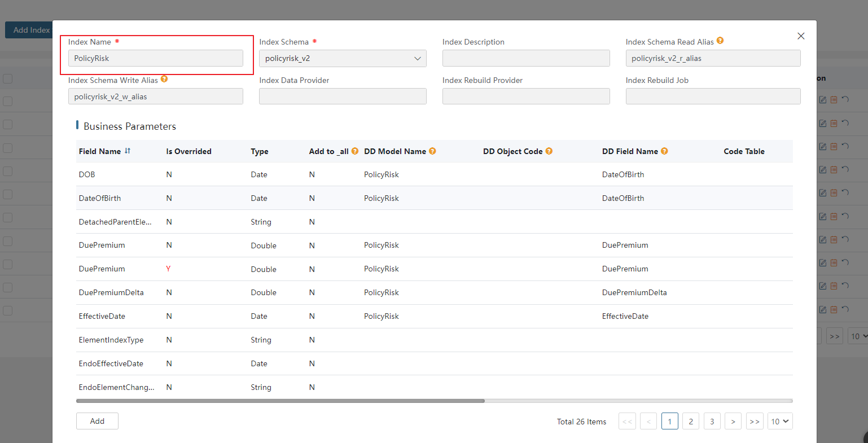
Task: Click the DD Model Name help icon
Action: click(x=432, y=151)
